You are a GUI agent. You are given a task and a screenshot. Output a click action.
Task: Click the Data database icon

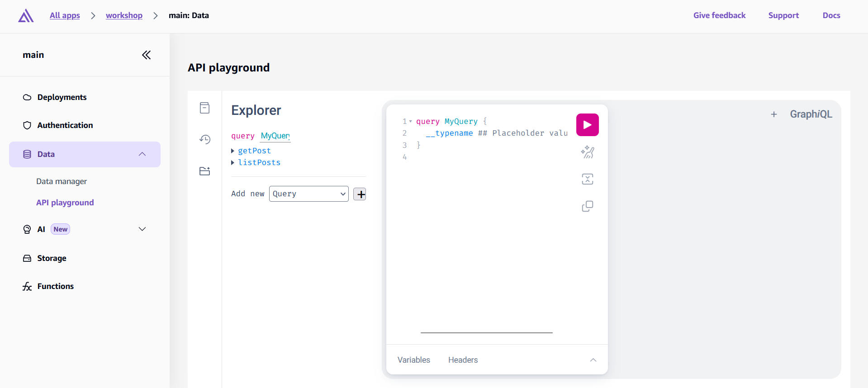click(x=27, y=154)
